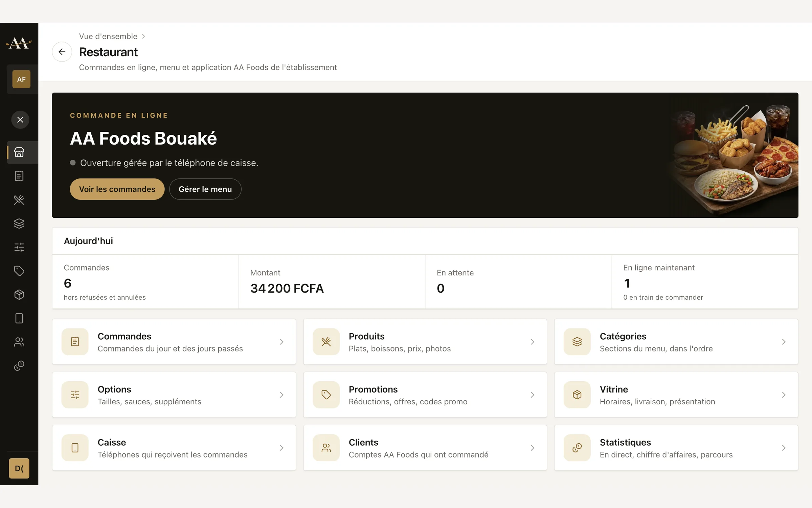Navigate to the Vue d'ensemble breadcrumb
This screenshot has height=508, width=812.
tap(108, 36)
